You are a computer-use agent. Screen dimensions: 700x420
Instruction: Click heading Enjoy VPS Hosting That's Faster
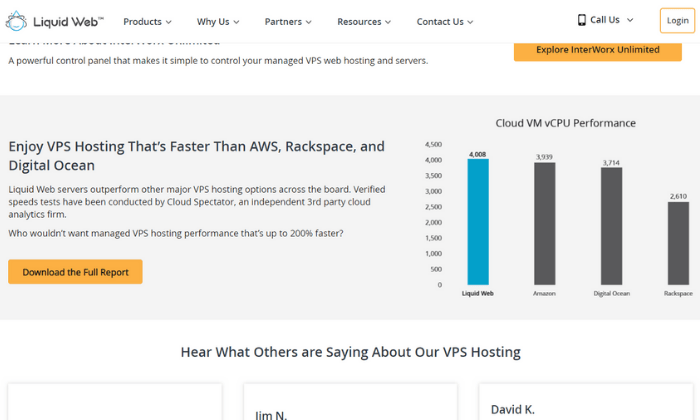[196, 156]
